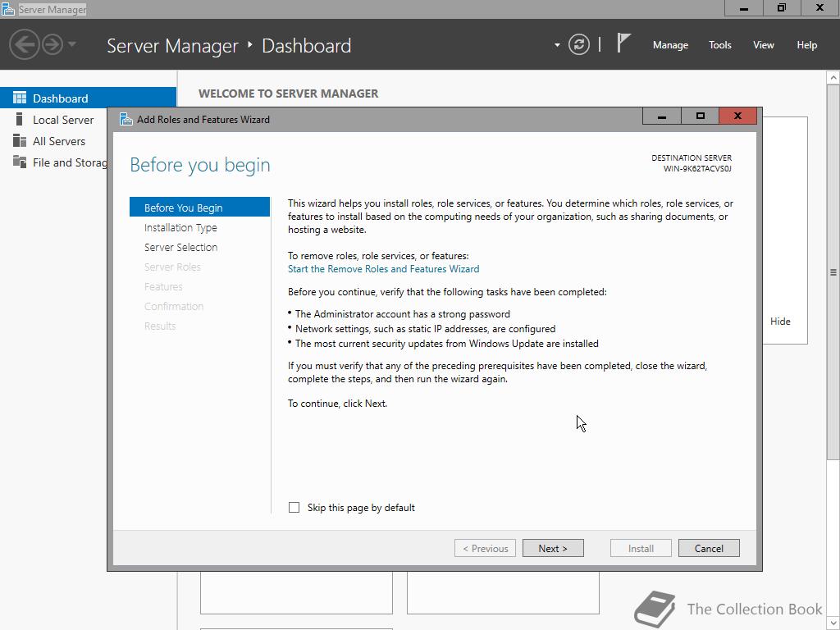Click the Before you begin page title
Viewport: 840px width, 630px height.
(x=200, y=165)
